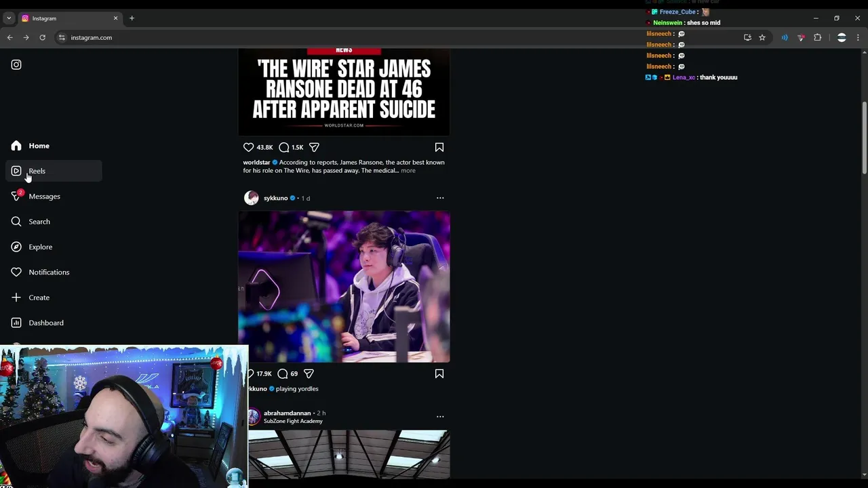Open Reels from the sidebar
The width and height of the screenshot is (868, 488).
[x=54, y=171]
